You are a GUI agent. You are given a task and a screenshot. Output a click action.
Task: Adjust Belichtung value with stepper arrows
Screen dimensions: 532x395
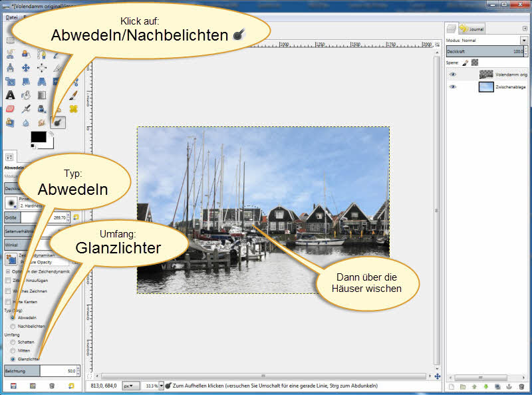[x=78, y=370]
